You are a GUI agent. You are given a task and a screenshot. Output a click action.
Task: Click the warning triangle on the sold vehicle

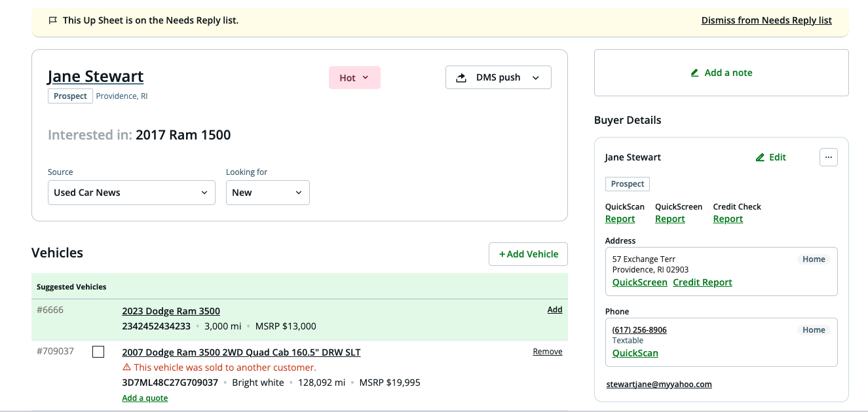(127, 367)
